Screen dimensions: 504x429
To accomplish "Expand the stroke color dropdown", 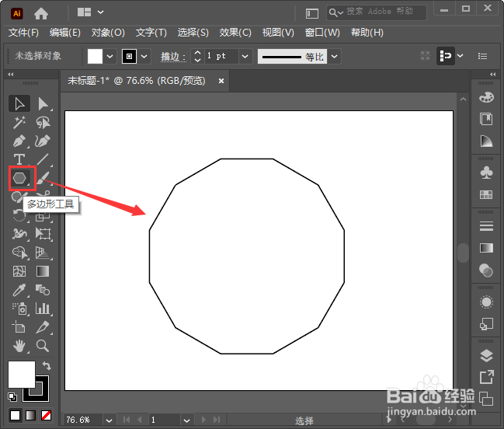I will click(x=144, y=56).
